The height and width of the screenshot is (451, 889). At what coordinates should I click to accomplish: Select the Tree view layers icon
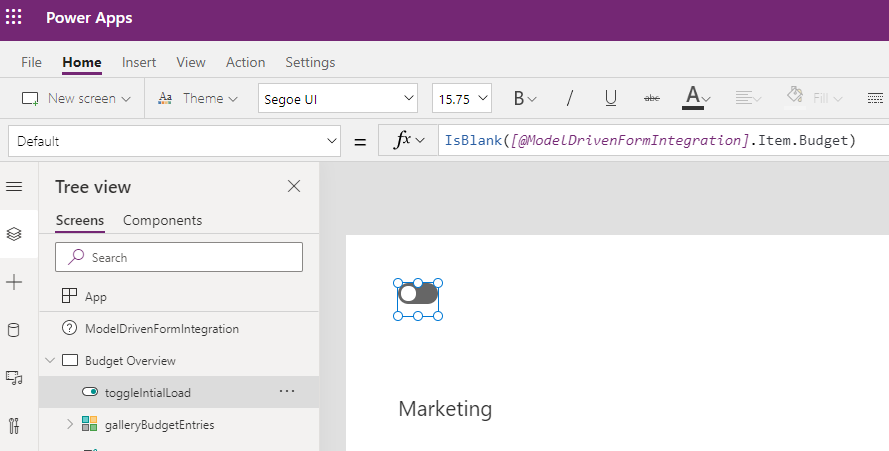point(14,234)
